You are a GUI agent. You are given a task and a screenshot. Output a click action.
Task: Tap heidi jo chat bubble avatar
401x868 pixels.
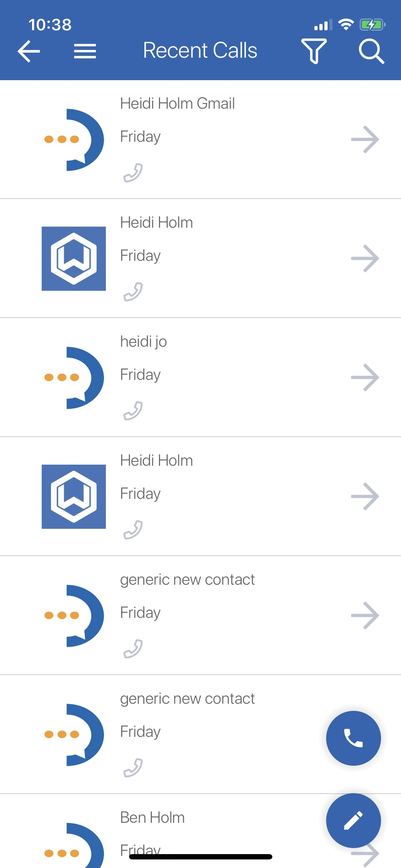pyautogui.click(x=74, y=378)
